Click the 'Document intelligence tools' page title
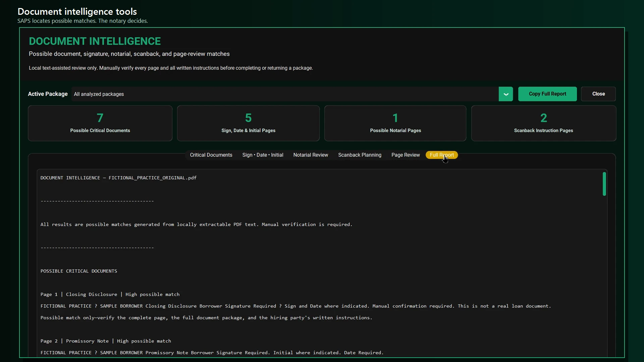Image resolution: width=644 pixels, height=362 pixels. (x=77, y=11)
